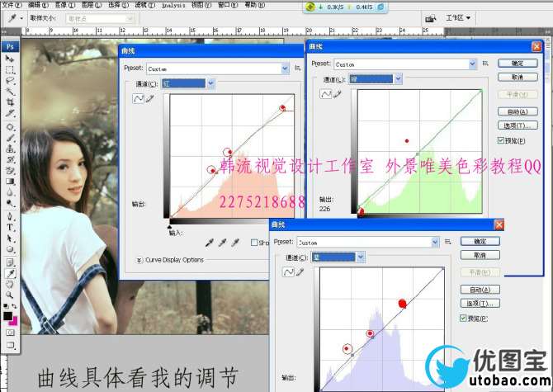Select the Gradient tool
Viewport: 553px width, 392px height.
10,182
